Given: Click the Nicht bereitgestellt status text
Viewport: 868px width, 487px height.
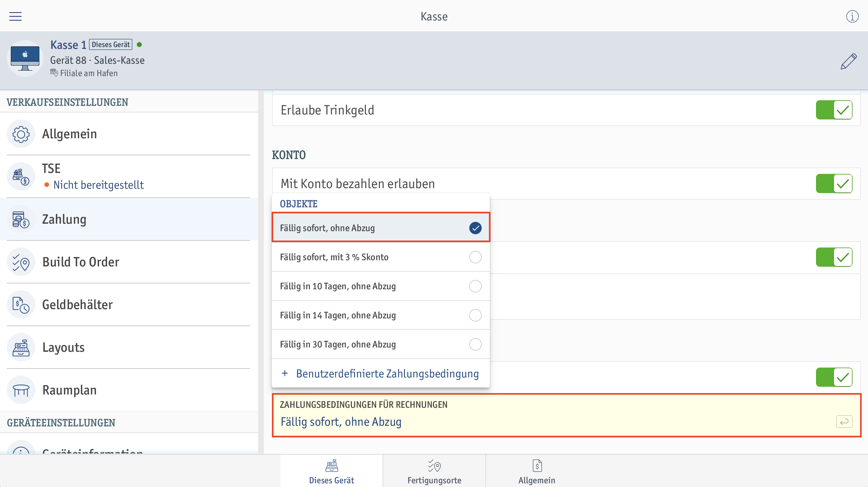Looking at the screenshot, I should point(98,185).
